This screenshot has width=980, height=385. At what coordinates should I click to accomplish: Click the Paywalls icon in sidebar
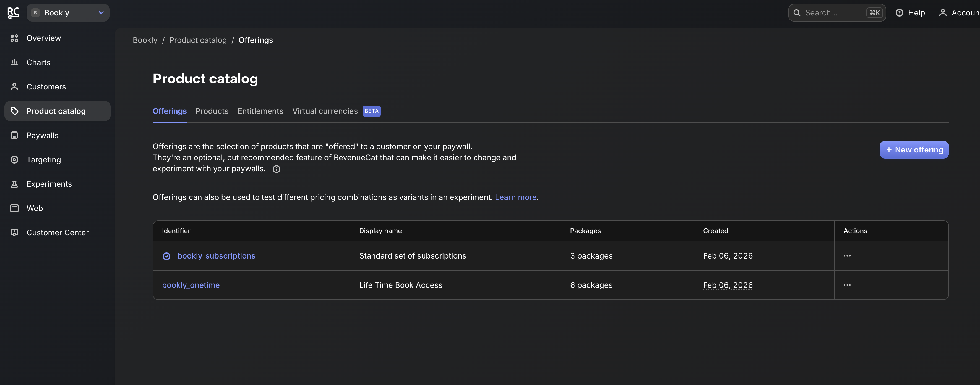pyautogui.click(x=14, y=135)
